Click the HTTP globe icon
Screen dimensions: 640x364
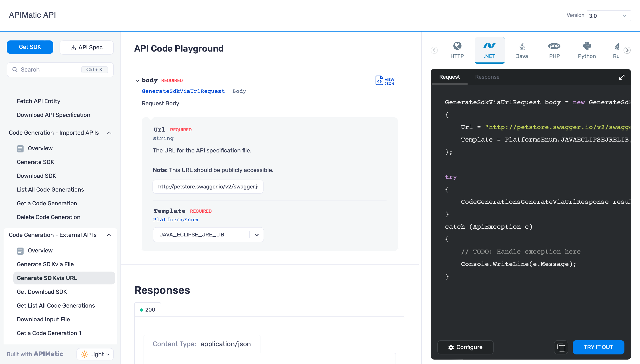coord(457,46)
